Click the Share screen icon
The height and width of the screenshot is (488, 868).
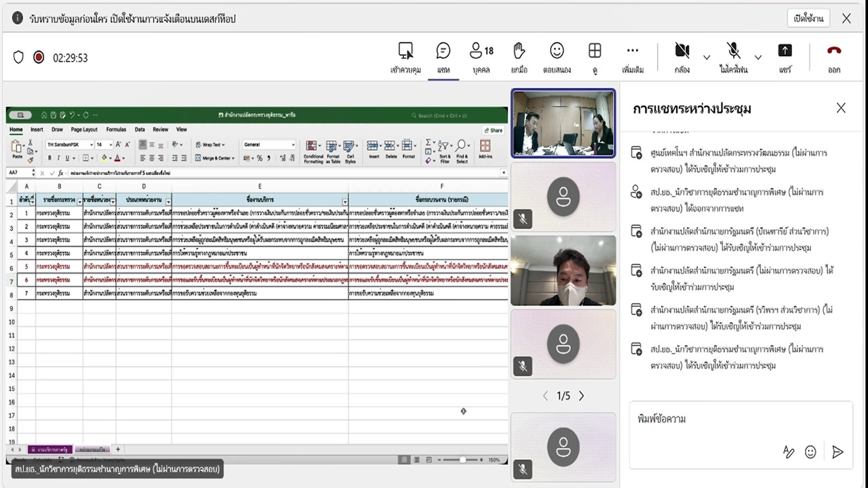(785, 57)
